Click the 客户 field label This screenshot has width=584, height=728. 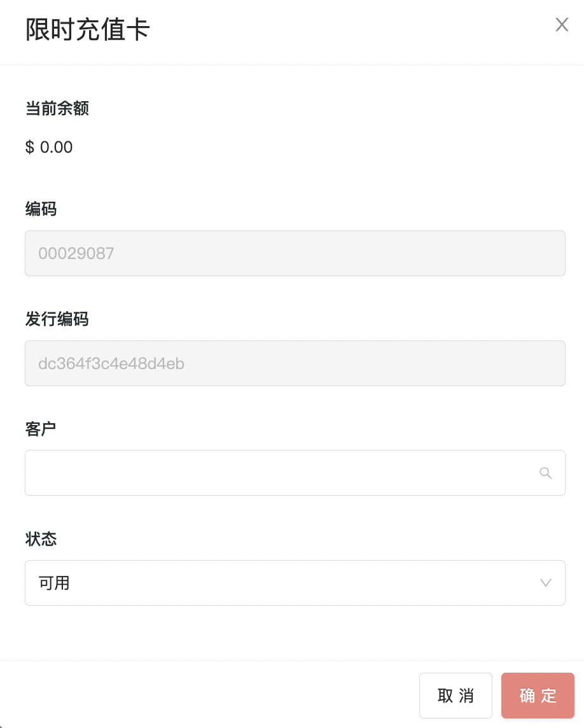point(41,429)
